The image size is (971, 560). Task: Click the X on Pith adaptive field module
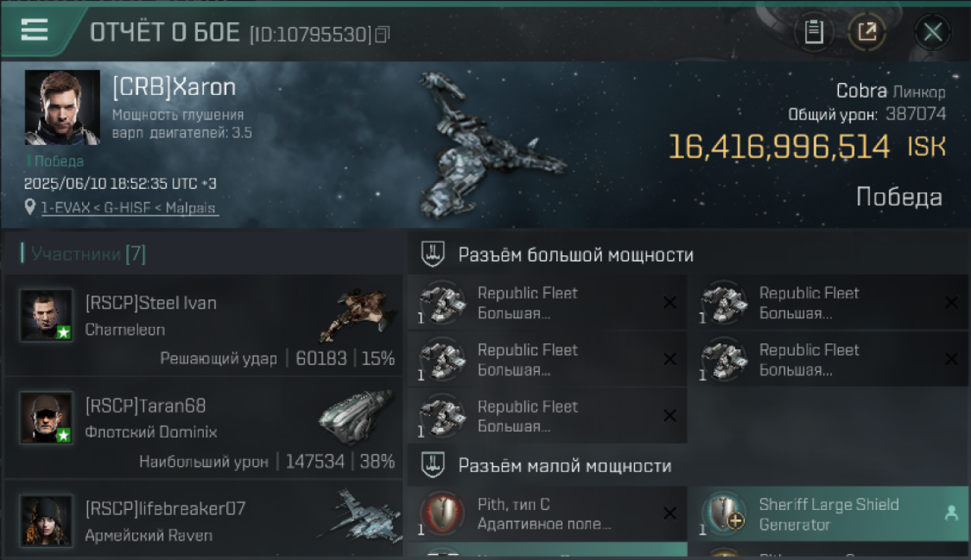pyautogui.click(x=670, y=514)
